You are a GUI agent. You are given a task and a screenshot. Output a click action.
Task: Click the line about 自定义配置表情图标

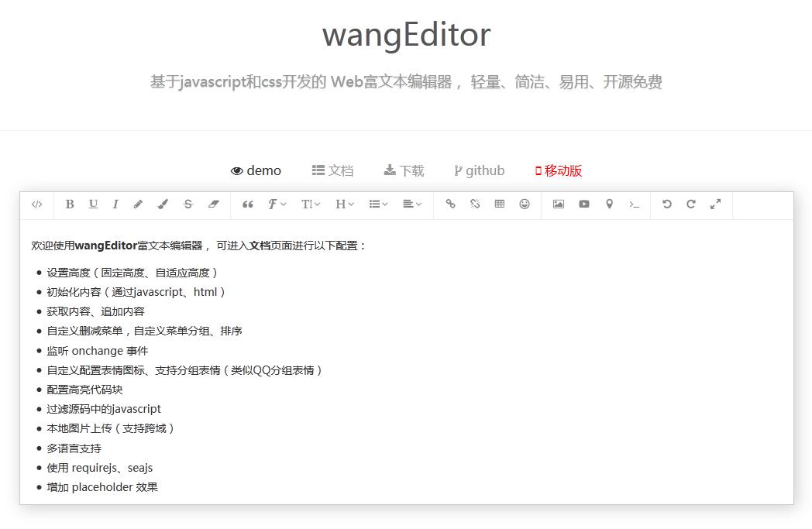[x=185, y=371]
